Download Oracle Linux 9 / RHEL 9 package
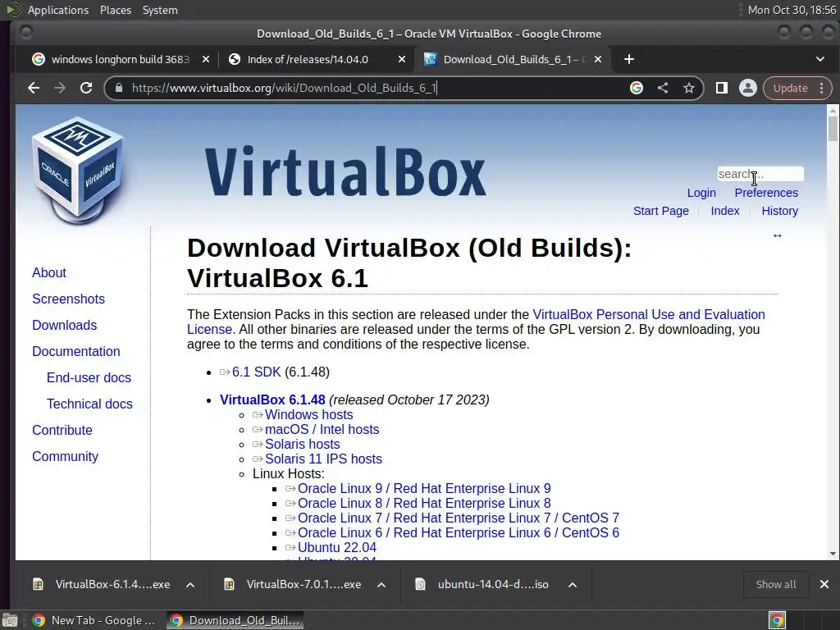Screen dimensions: 840x630 424,489
